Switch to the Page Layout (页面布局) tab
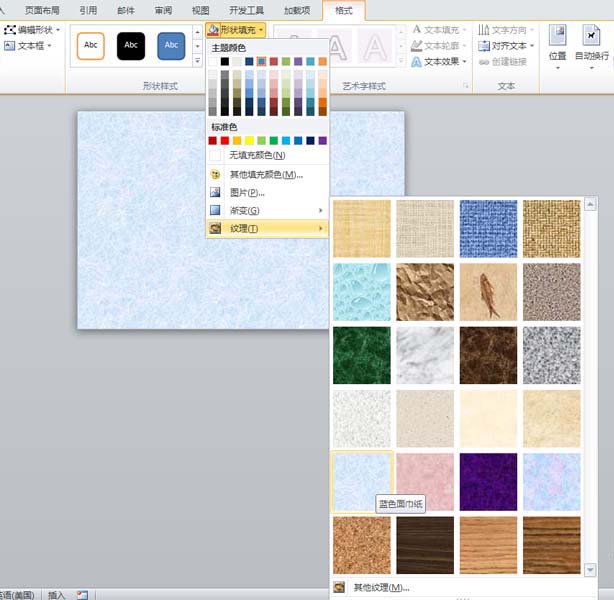 [42, 10]
